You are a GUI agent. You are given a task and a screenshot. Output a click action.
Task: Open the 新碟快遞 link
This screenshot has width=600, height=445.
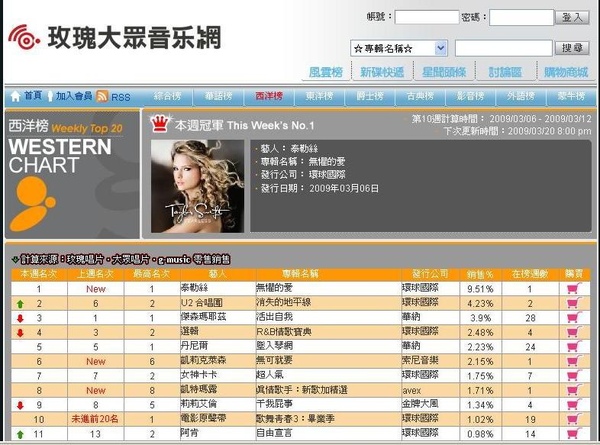382,72
